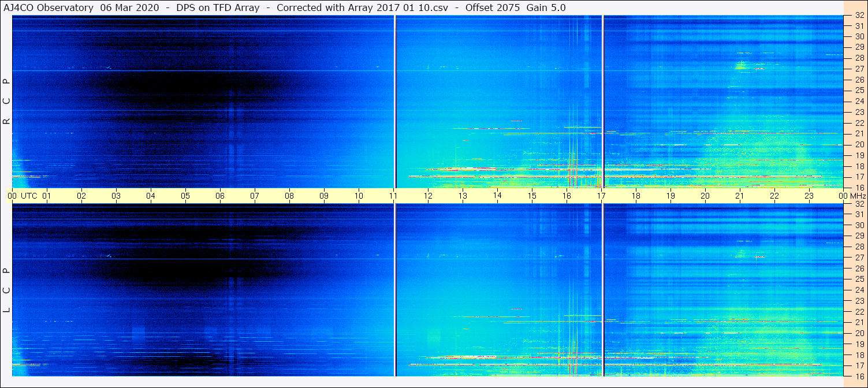The image size is (868, 388).
Task: Select the 31 MHz label of LCP panel
Action: [859, 214]
